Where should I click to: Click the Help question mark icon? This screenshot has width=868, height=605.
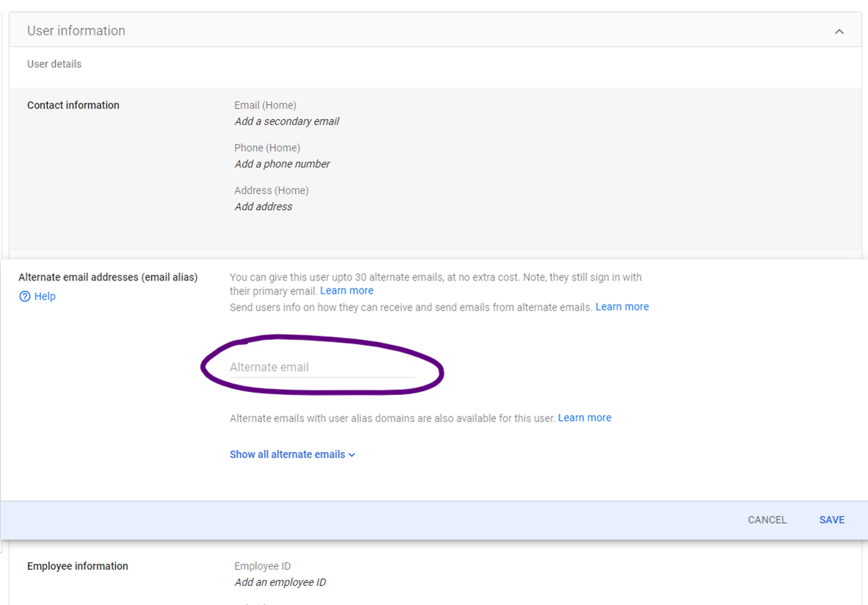(25, 297)
